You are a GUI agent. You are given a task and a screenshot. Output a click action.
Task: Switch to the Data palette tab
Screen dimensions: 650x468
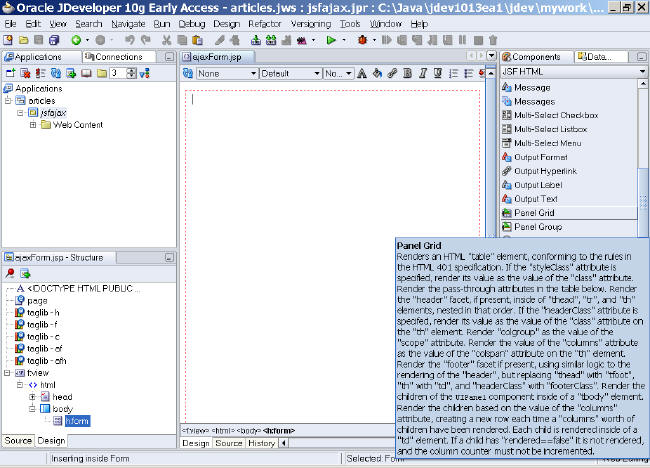(x=600, y=57)
